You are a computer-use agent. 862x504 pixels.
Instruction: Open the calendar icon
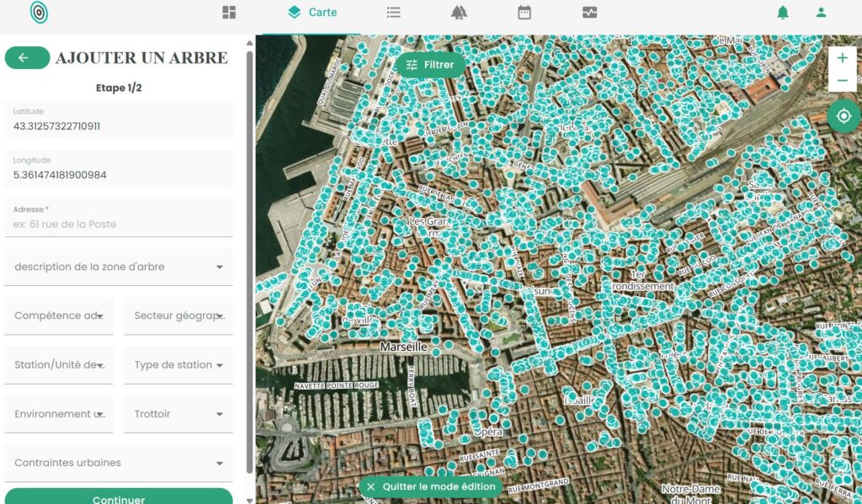[524, 12]
